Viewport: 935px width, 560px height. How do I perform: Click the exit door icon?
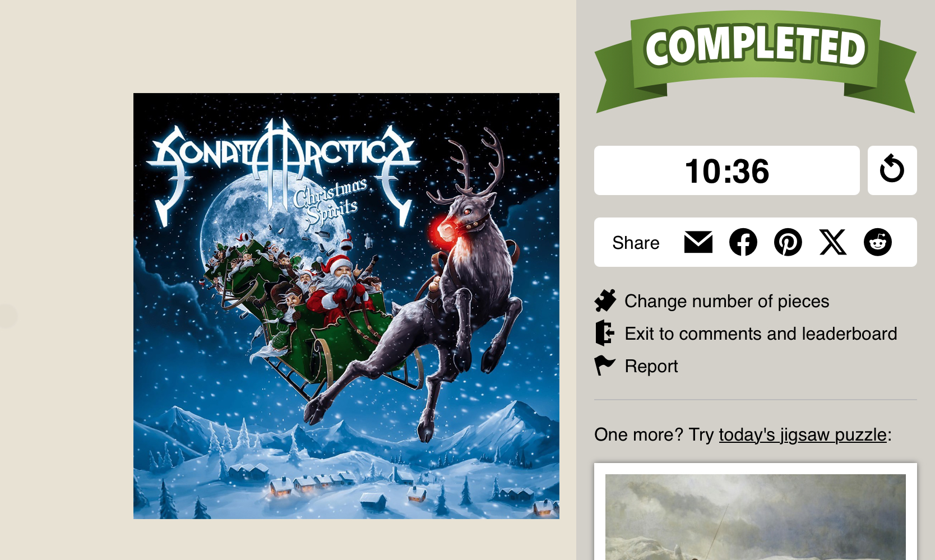click(605, 333)
